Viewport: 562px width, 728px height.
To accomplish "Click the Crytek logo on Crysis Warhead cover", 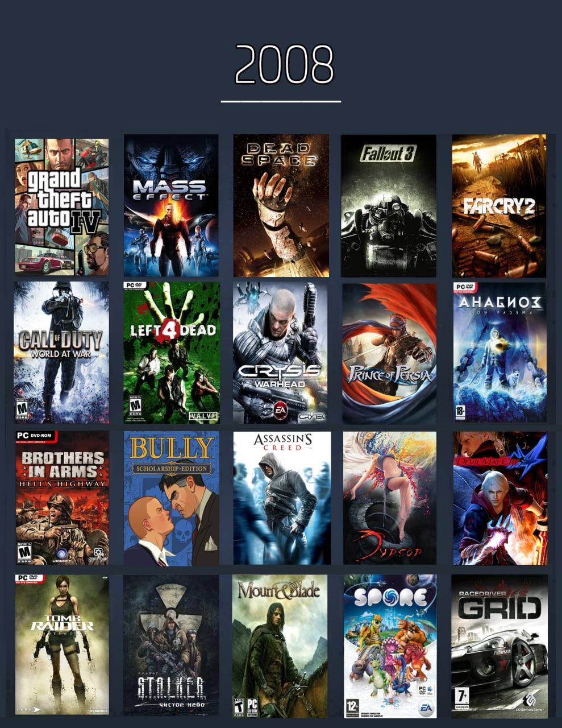I will (x=313, y=417).
